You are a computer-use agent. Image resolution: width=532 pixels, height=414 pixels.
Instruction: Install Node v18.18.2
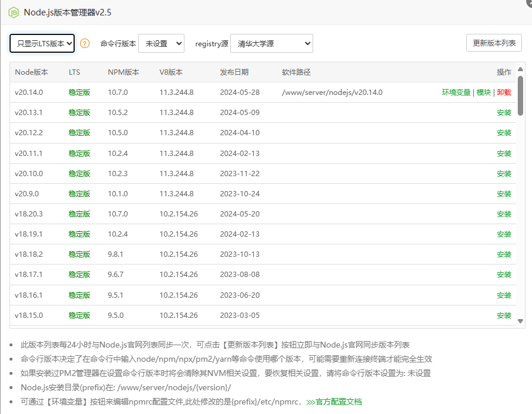[x=504, y=254]
